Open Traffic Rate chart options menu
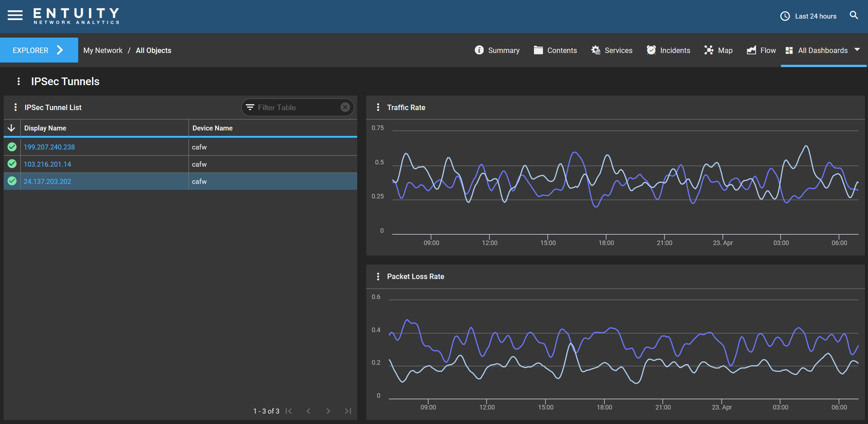Screen dimensions: 868x424 (378, 107)
